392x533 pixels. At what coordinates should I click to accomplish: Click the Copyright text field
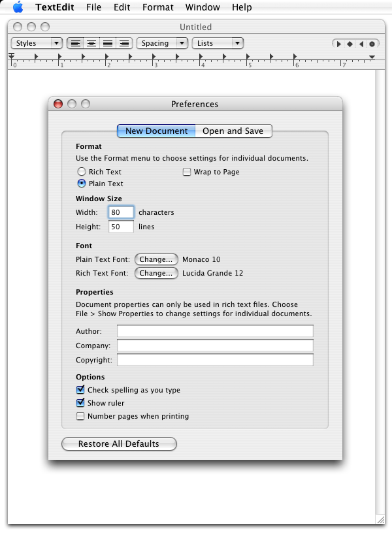coord(215,360)
